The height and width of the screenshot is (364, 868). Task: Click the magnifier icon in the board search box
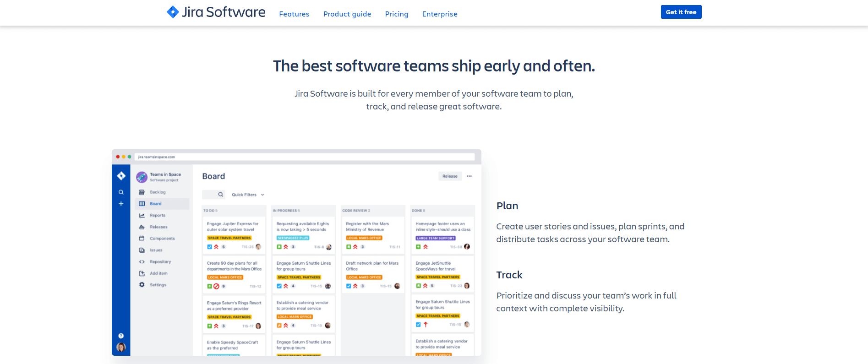tap(220, 195)
